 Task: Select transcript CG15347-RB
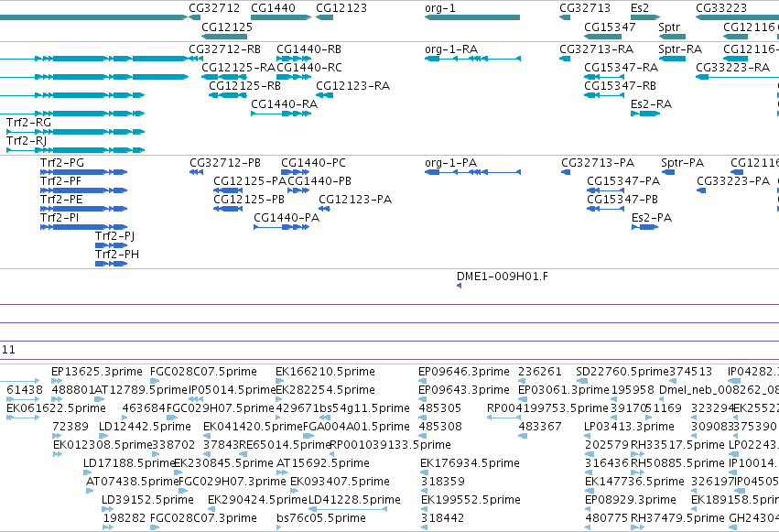pos(620,86)
